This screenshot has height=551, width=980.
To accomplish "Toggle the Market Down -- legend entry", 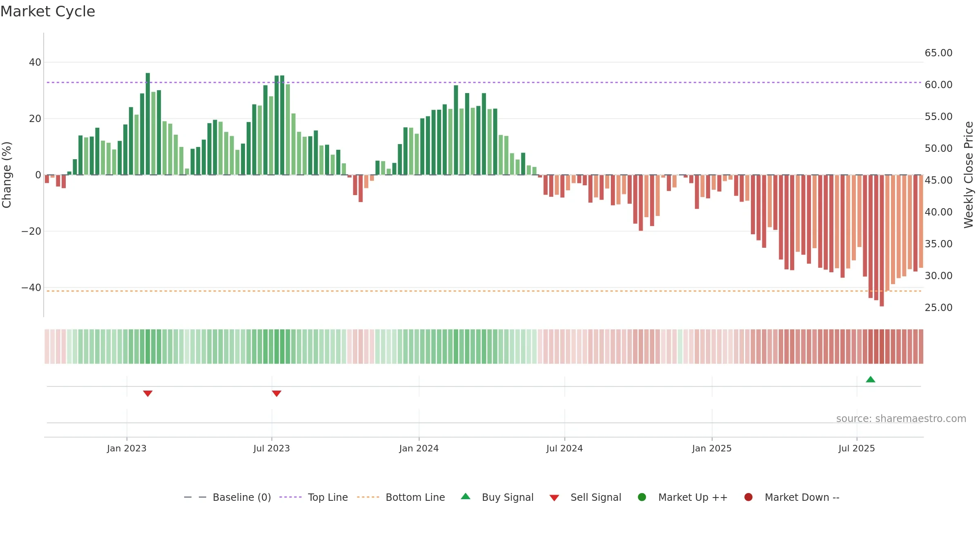I will pyautogui.click(x=792, y=497).
